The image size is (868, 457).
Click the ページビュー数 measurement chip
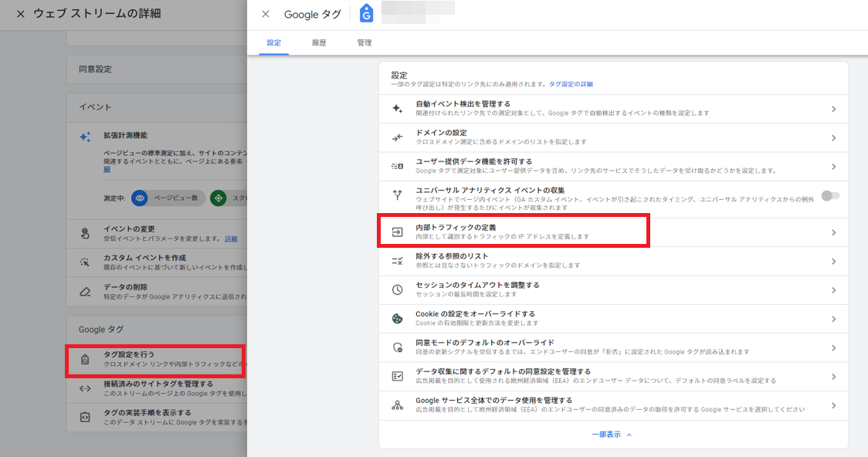tap(168, 198)
